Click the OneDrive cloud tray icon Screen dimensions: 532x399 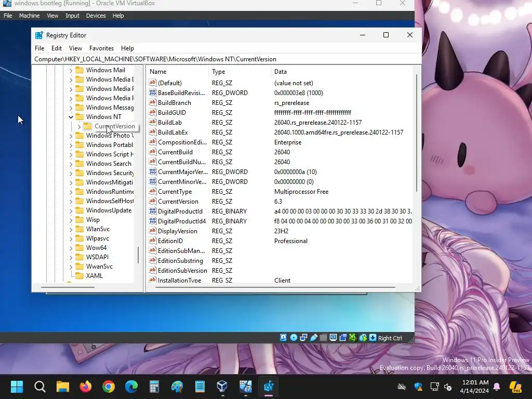coord(402,387)
